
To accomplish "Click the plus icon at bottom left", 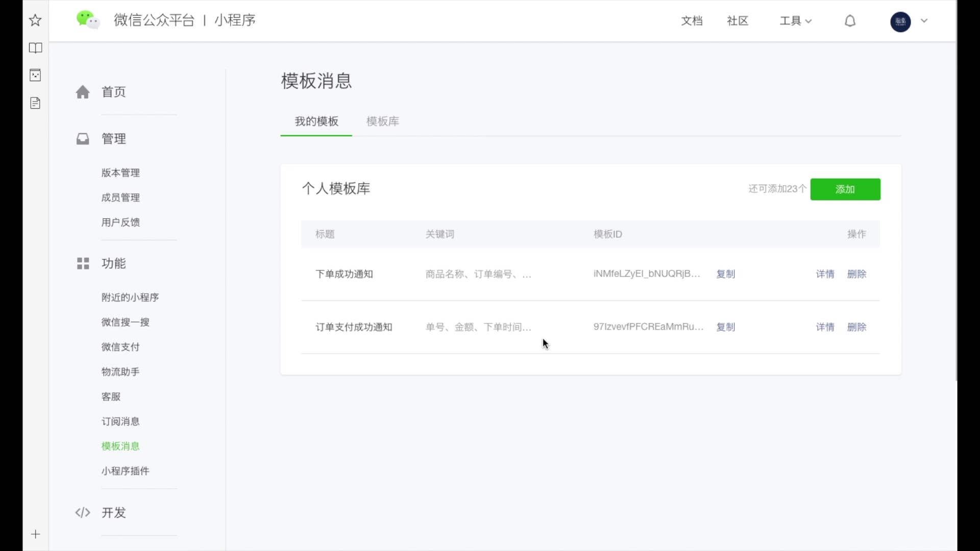I will [35, 534].
